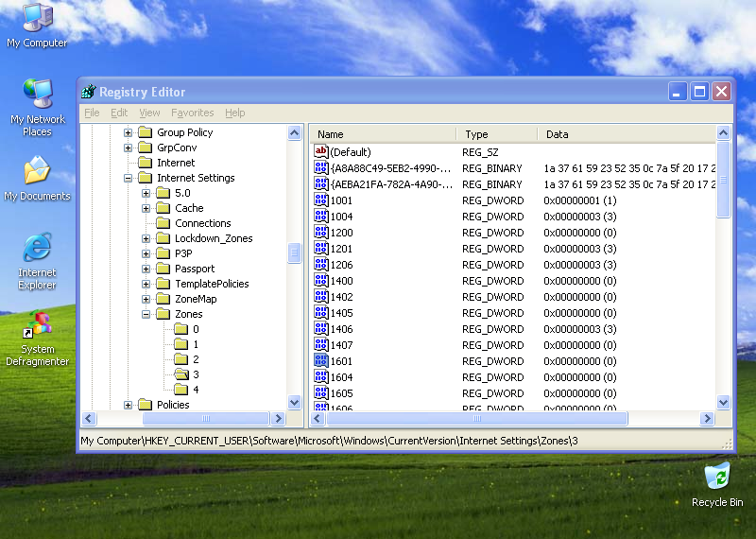Viewport: 756px width, 539px height.
Task: Click the icon of value 1406
Action: (x=320, y=329)
